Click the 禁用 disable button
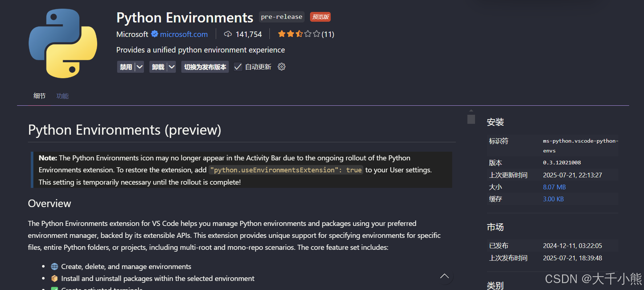644x290 pixels. coord(126,67)
